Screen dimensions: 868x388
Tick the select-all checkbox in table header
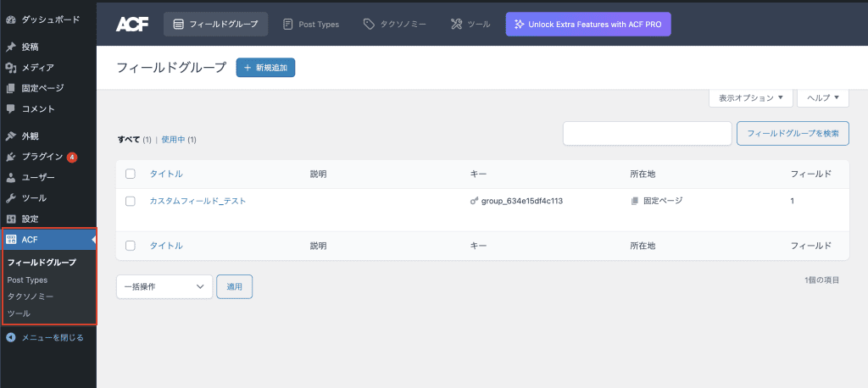click(131, 174)
